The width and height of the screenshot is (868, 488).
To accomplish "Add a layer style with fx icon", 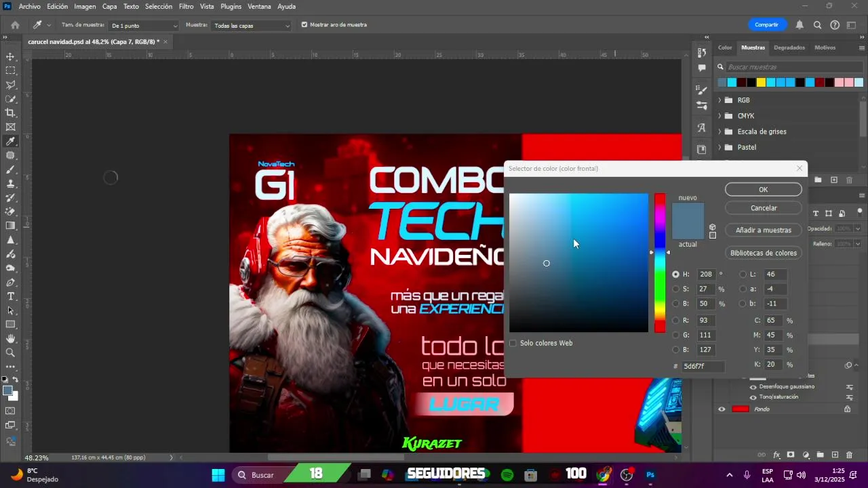I will (x=776, y=455).
